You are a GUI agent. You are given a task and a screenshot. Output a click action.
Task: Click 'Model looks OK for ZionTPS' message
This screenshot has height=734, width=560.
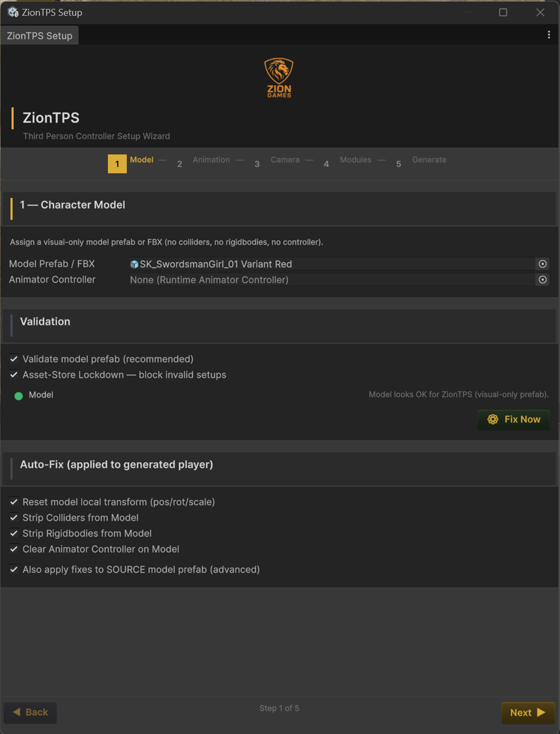(459, 395)
